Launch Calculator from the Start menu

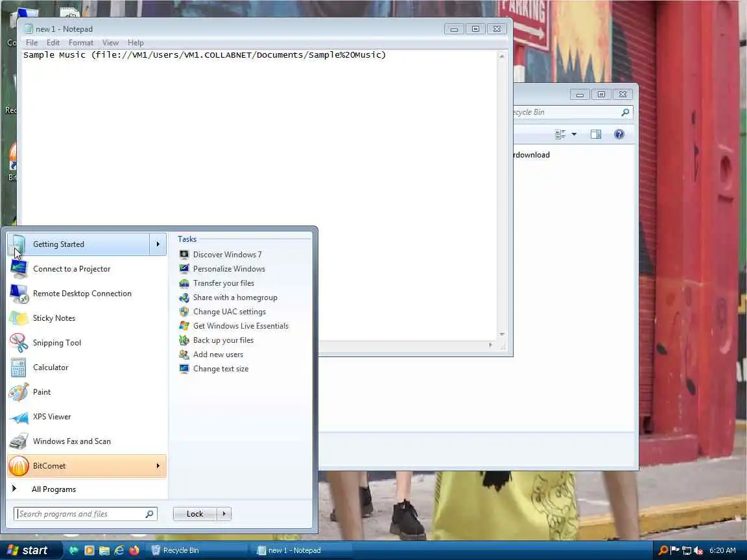[87, 367]
